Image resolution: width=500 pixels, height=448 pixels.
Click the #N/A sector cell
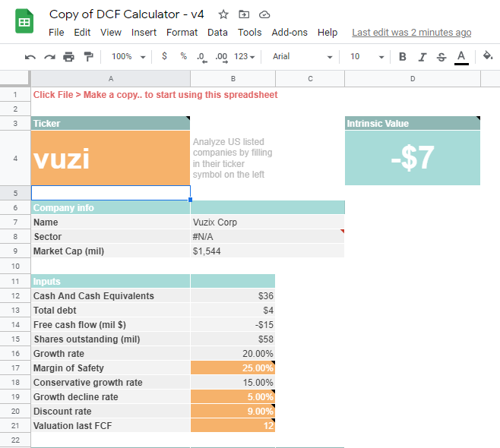[267, 236]
